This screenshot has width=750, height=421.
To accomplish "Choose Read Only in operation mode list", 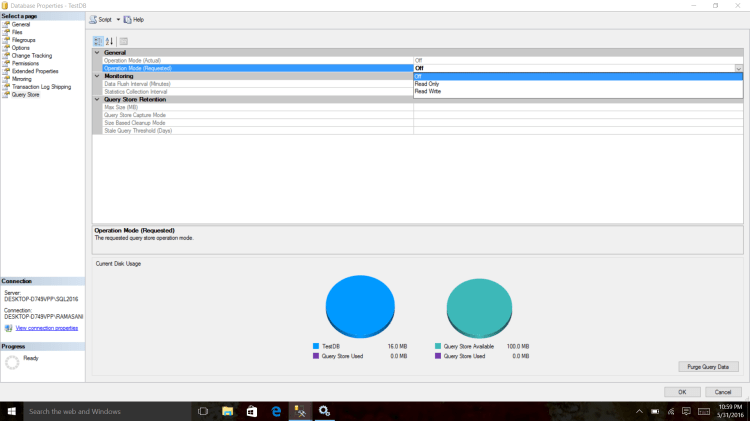I will point(426,84).
